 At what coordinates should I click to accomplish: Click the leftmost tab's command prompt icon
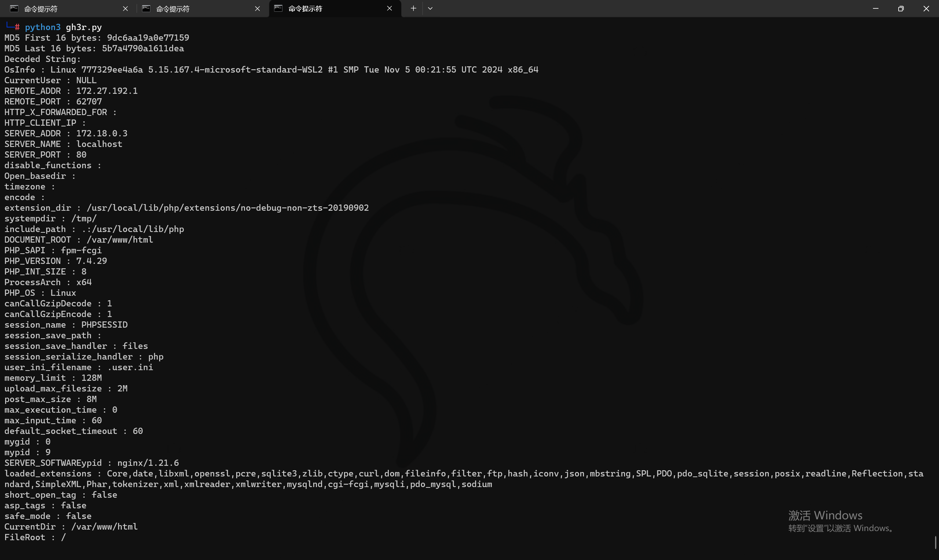pyautogui.click(x=14, y=8)
